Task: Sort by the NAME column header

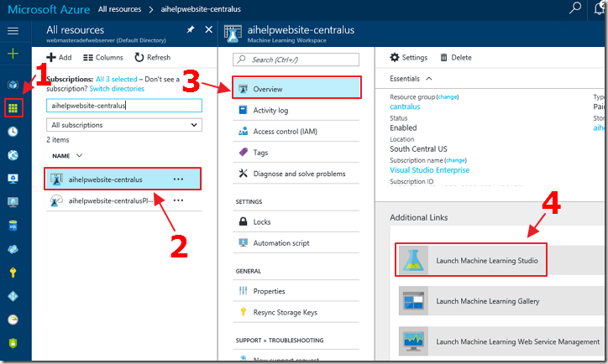Action: [61, 156]
